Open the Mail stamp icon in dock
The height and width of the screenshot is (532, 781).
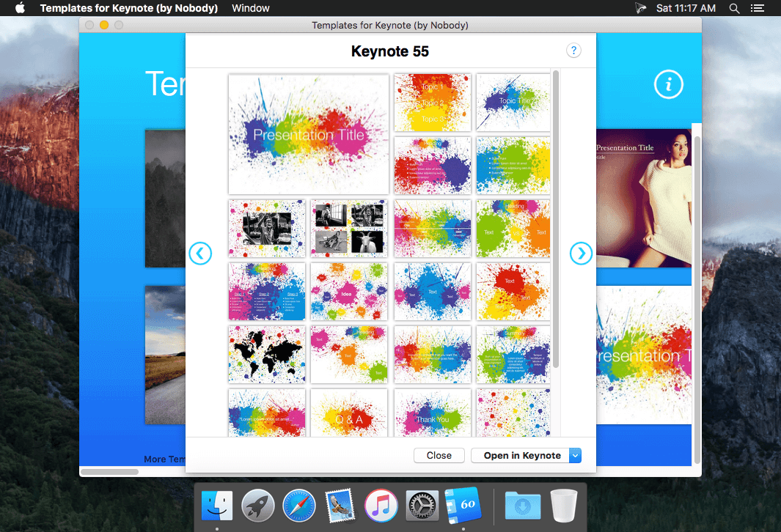tap(340, 506)
